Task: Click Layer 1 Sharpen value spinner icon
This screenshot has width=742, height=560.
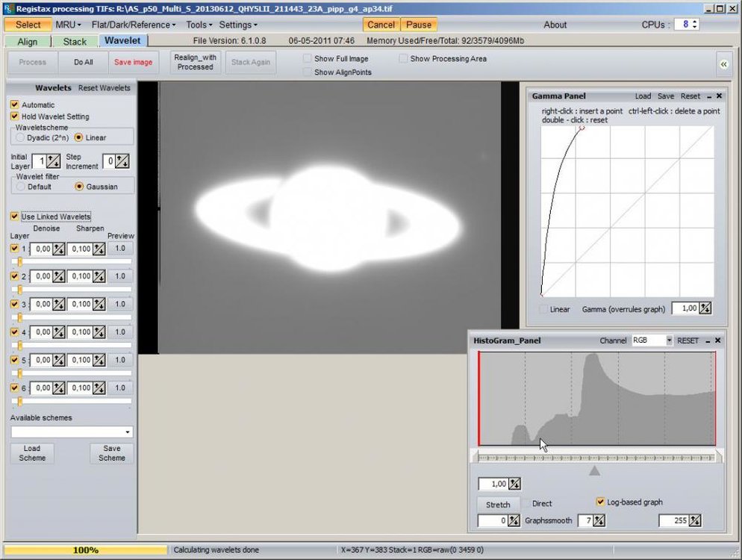Action: point(99,249)
